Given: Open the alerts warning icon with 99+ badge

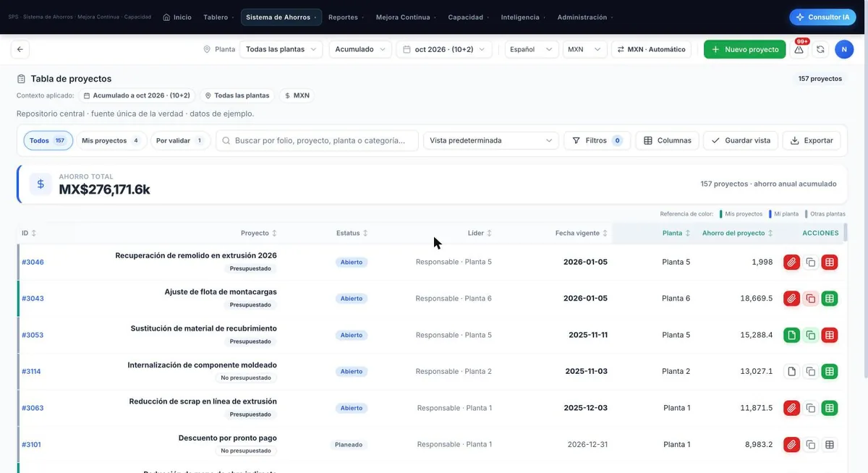Looking at the screenshot, I should (x=799, y=49).
